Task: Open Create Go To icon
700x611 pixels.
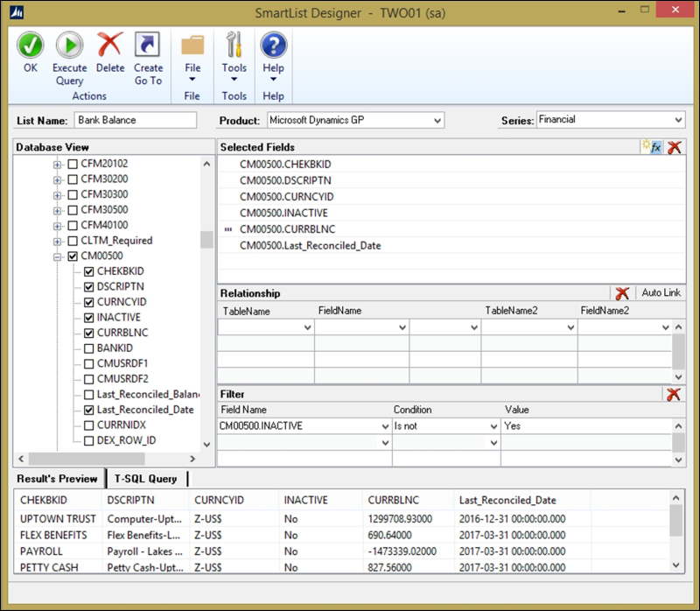Action: coord(147,45)
